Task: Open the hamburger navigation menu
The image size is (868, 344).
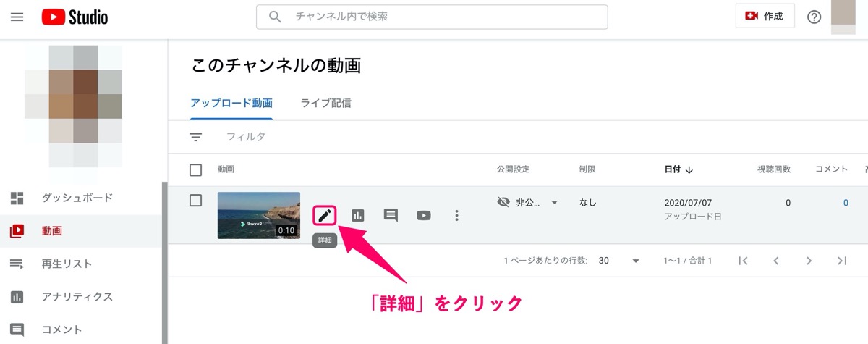Action: (x=17, y=17)
